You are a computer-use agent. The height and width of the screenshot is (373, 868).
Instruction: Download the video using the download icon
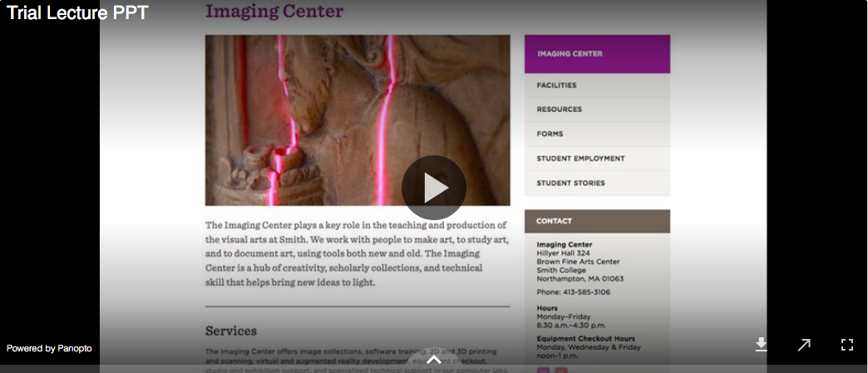761,345
